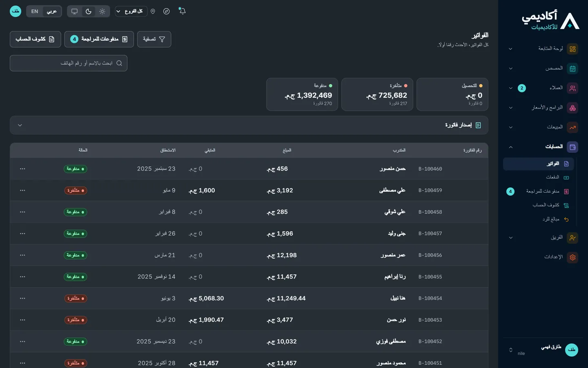Open the three-dot menu for B-100455

click(22, 277)
